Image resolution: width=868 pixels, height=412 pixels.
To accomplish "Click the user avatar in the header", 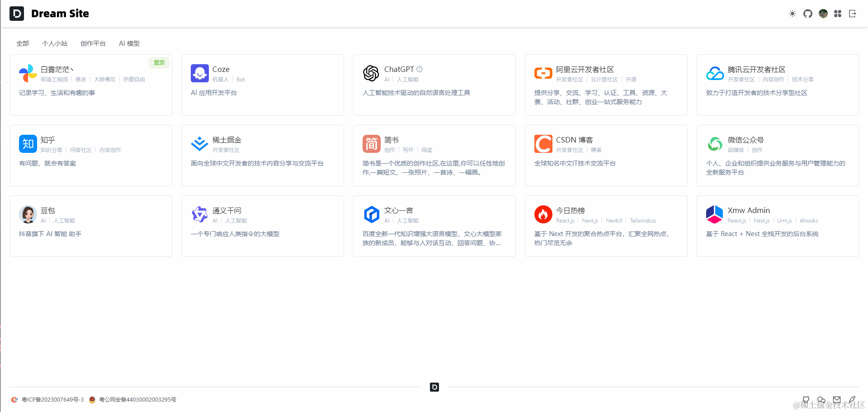I will pyautogui.click(x=823, y=14).
